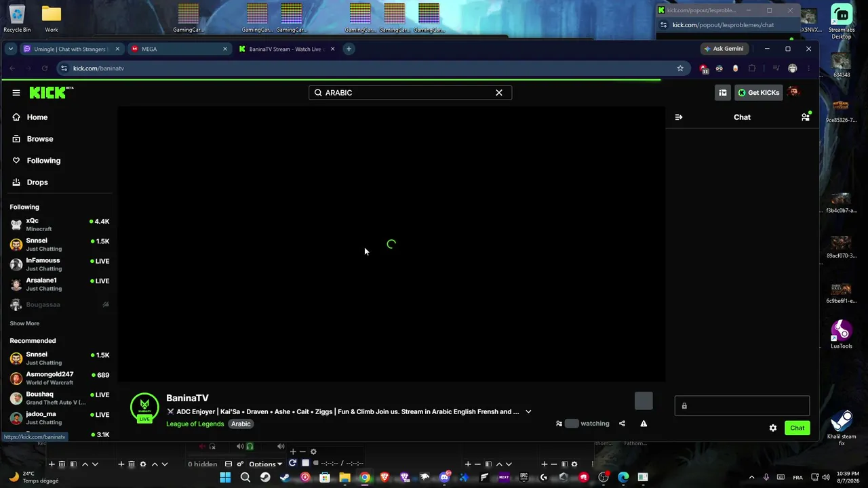Expand Following list with Show More
Image resolution: width=868 pixels, height=488 pixels.
24,323
